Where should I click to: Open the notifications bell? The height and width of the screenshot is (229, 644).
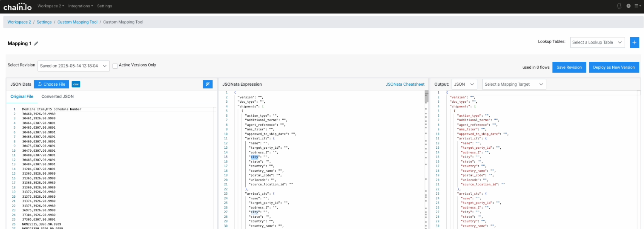[x=619, y=6]
